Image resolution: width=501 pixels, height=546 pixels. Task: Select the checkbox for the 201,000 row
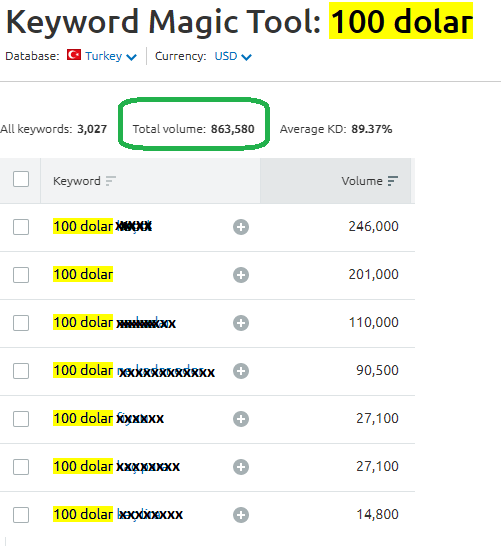click(x=21, y=275)
